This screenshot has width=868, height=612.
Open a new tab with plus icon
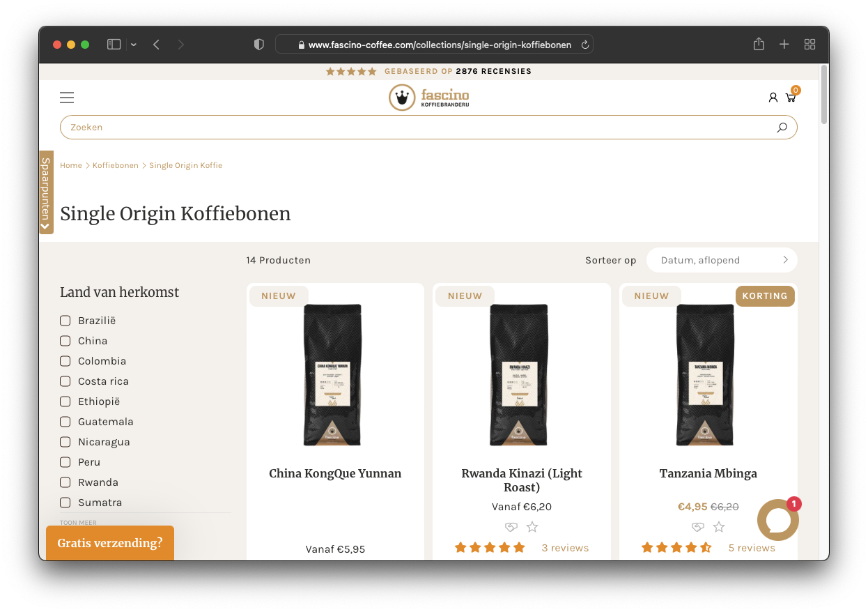click(x=784, y=45)
